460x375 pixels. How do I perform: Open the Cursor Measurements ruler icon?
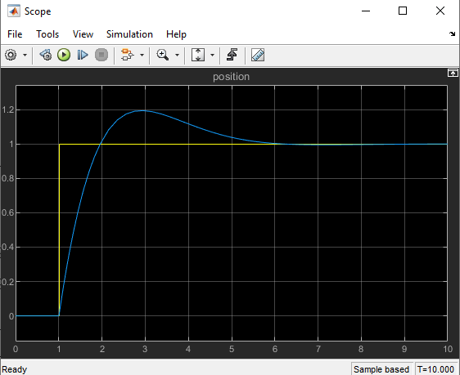258,55
